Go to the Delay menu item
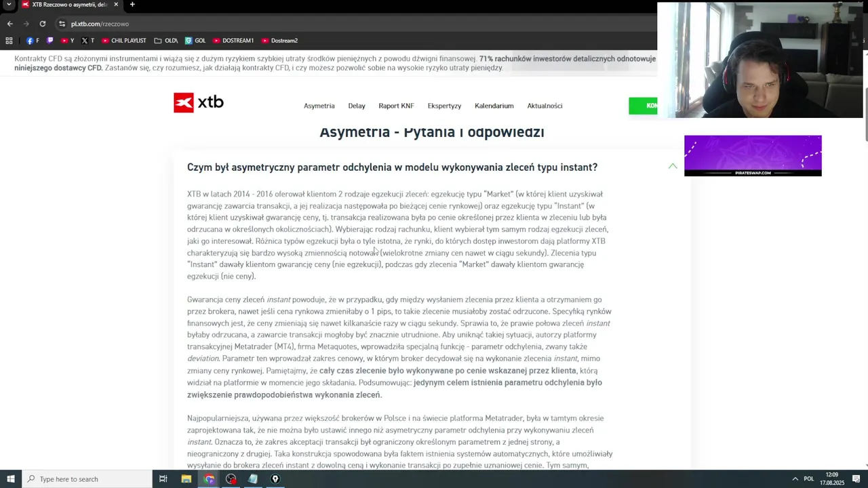The width and height of the screenshot is (868, 488). tap(357, 106)
